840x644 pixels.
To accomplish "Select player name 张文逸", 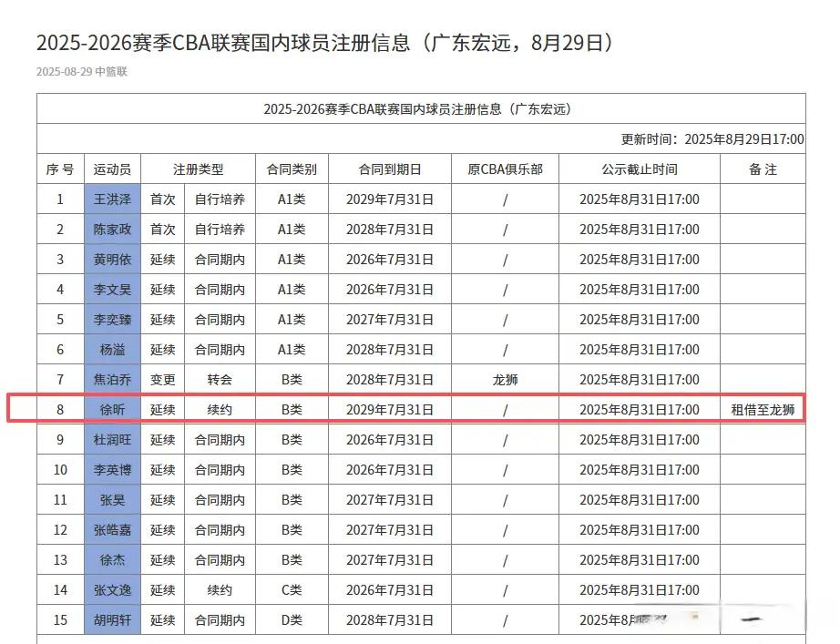I will coord(112,590).
